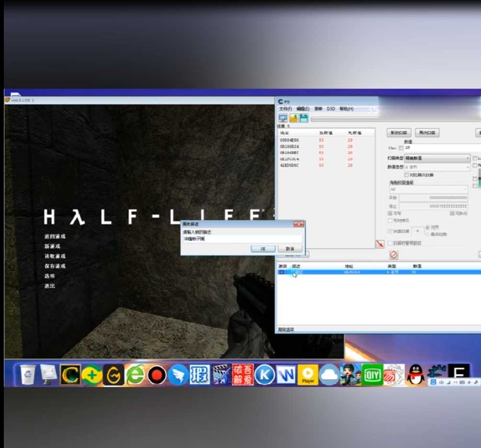Tick the pause-game-while-scanning checkbox
The width and height of the screenshot is (481, 448).
[x=390, y=243]
